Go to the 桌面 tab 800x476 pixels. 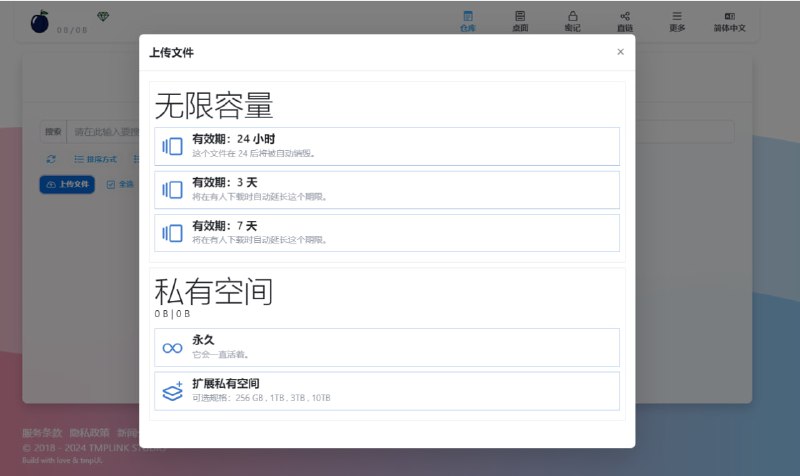click(520, 21)
